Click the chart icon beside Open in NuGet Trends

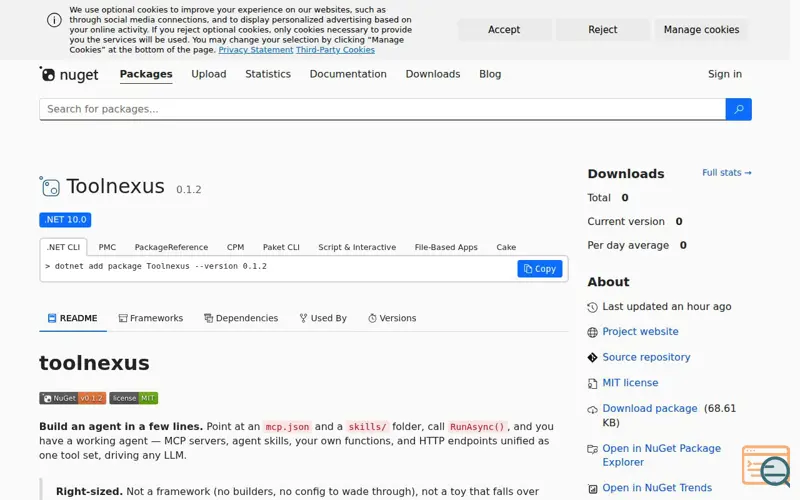point(592,489)
